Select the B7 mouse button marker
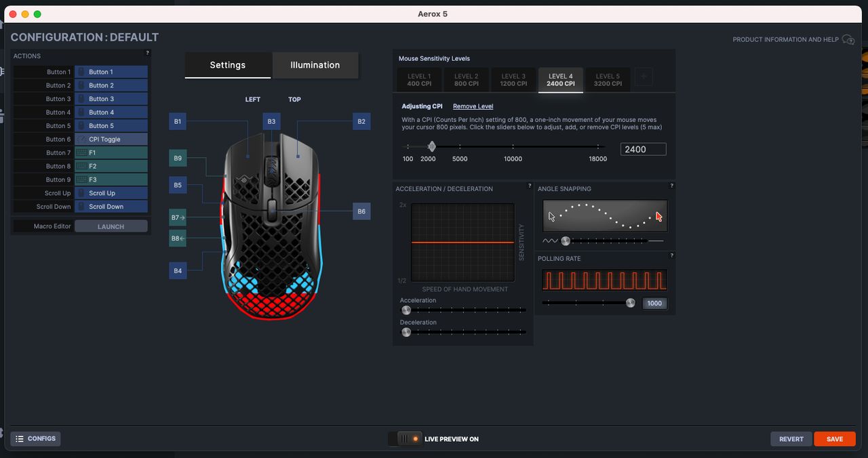Image resolution: width=868 pixels, height=458 pixels. (178, 217)
